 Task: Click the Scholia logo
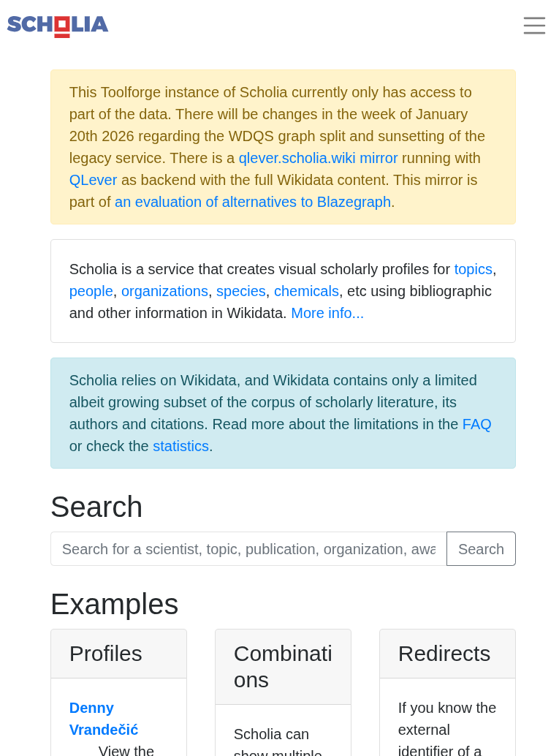(58, 26)
